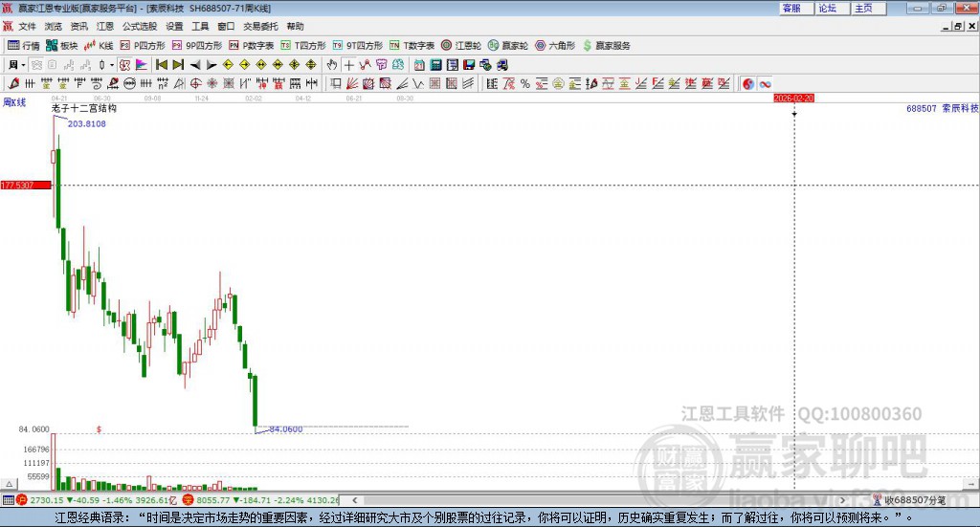The height and width of the screenshot is (527, 980).
Task: Toggle the pink flag chart display button
Action: click(x=142, y=65)
